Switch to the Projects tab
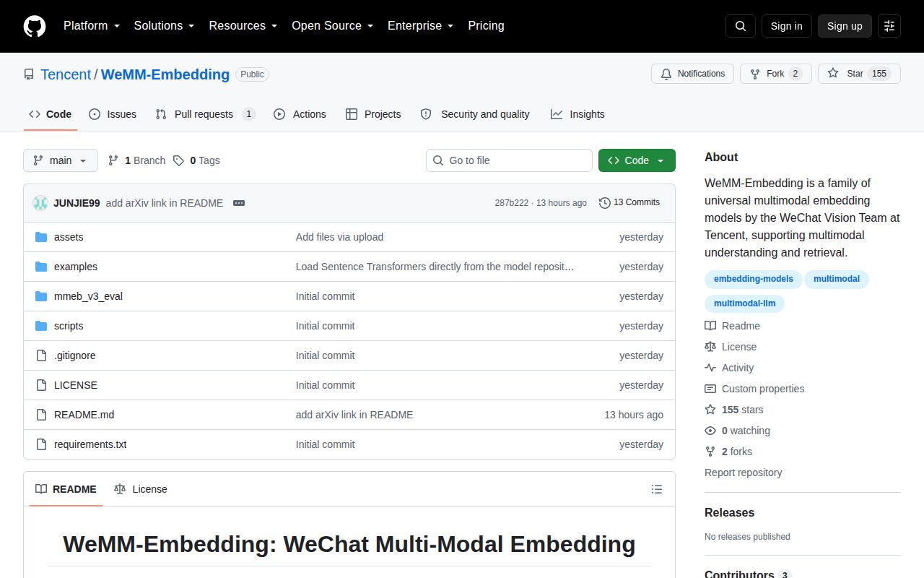The height and width of the screenshot is (578, 924). click(373, 114)
